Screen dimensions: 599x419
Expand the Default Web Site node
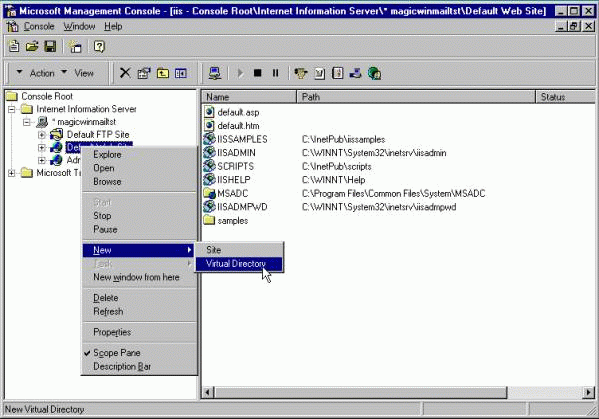42,147
